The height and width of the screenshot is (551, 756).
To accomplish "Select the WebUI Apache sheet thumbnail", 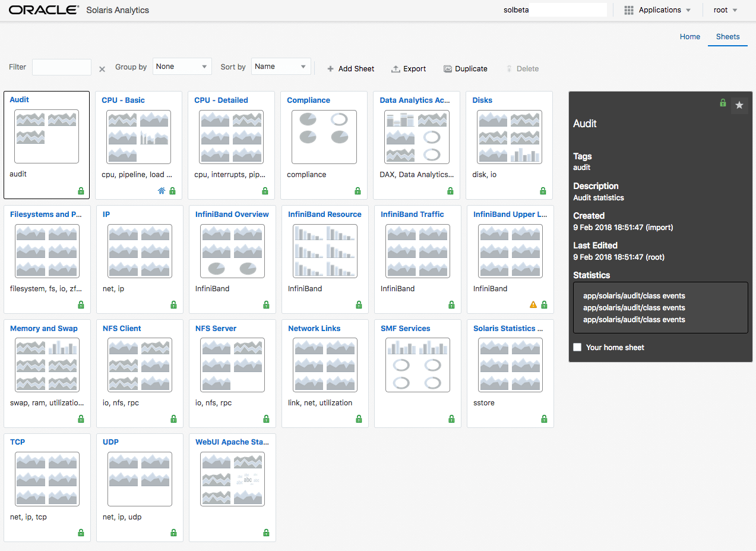I will pos(233,478).
